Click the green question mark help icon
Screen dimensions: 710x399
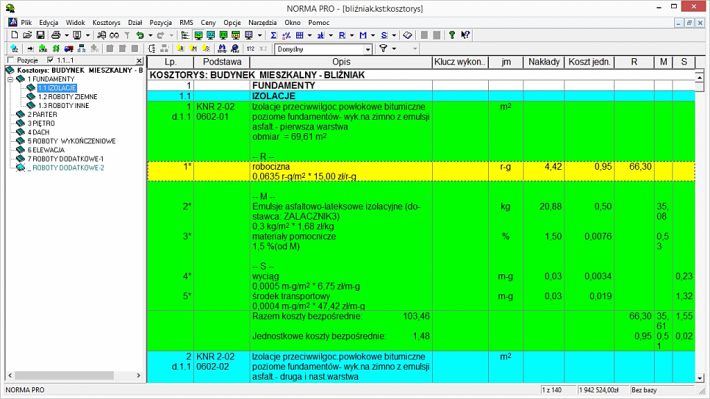tap(452, 35)
